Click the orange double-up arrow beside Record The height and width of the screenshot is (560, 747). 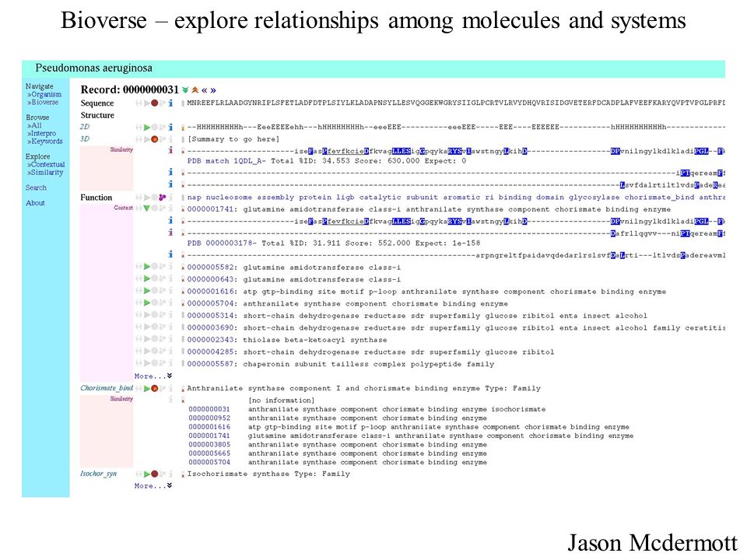click(x=195, y=90)
